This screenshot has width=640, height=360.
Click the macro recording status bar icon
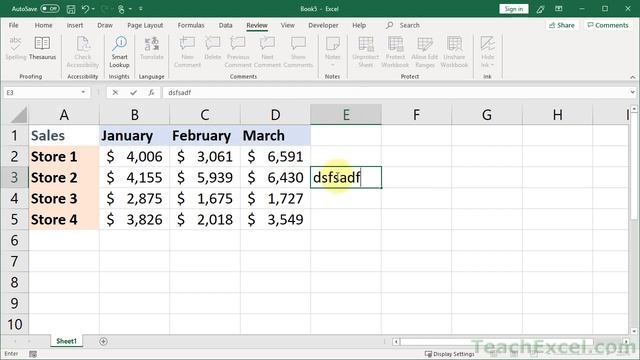(33, 354)
